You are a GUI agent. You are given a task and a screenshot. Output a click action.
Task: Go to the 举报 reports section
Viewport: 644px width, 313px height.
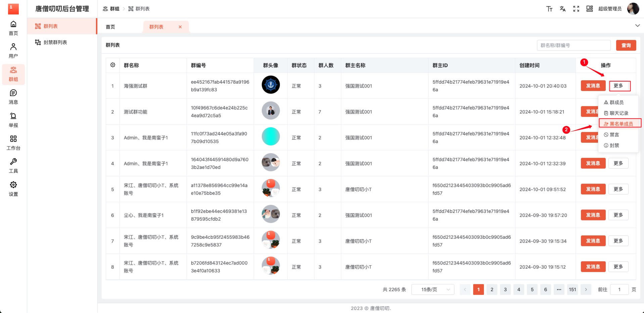click(13, 120)
